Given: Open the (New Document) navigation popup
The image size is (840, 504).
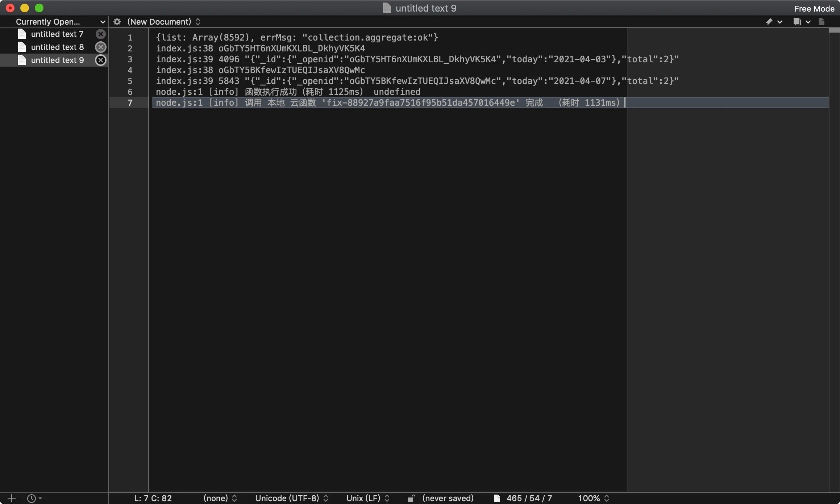Looking at the screenshot, I should [164, 22].
